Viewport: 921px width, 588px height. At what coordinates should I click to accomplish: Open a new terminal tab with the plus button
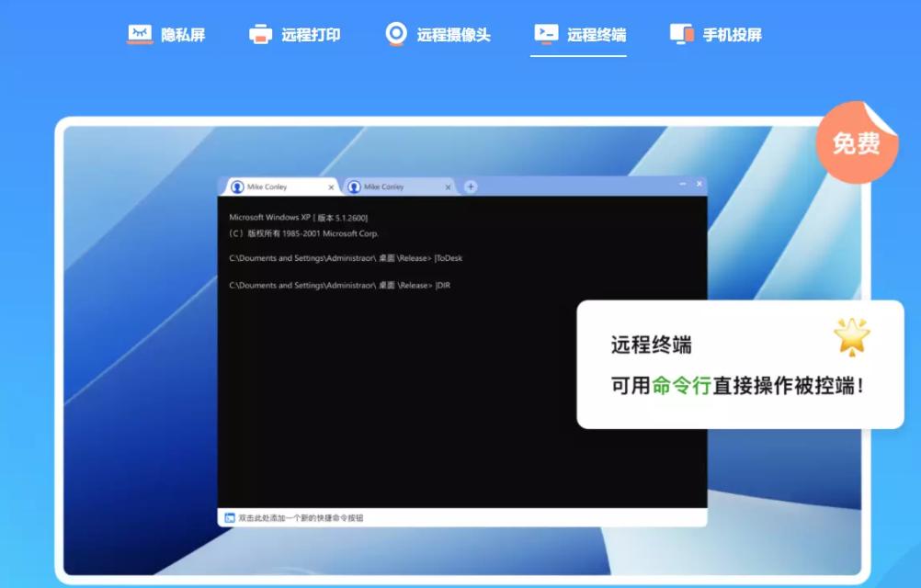click(471, 186)
